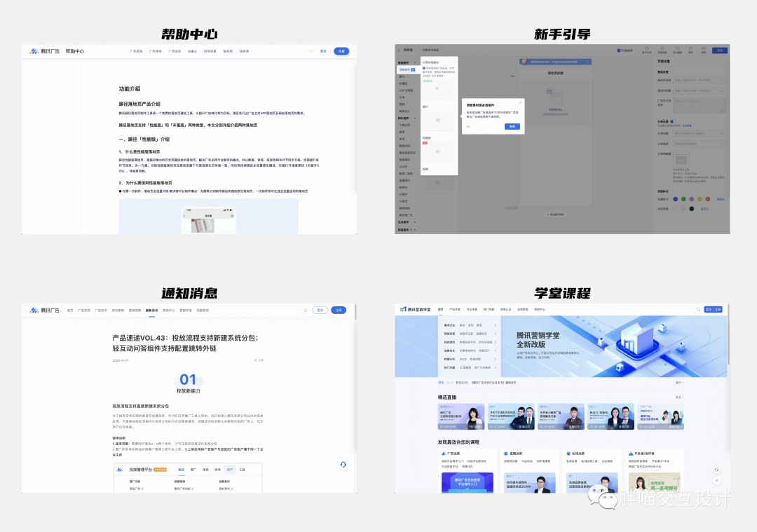This screenshot has width=757, height=532.
Task: Toggle the 分享设置 switch in the page settings
Action: point(671,121)
